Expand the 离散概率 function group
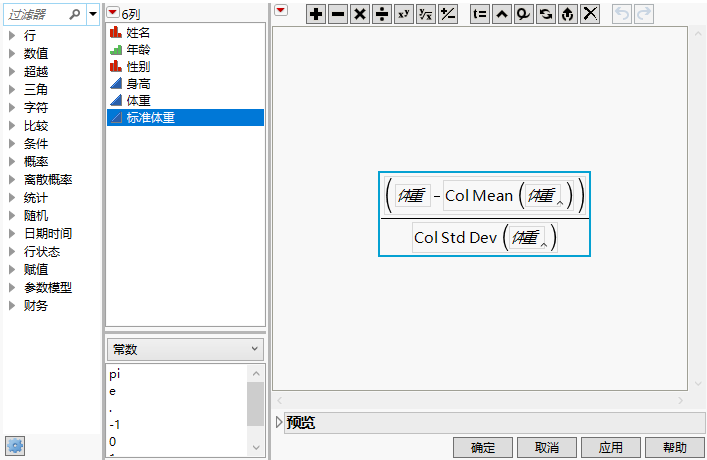 [x=12, y=179]
